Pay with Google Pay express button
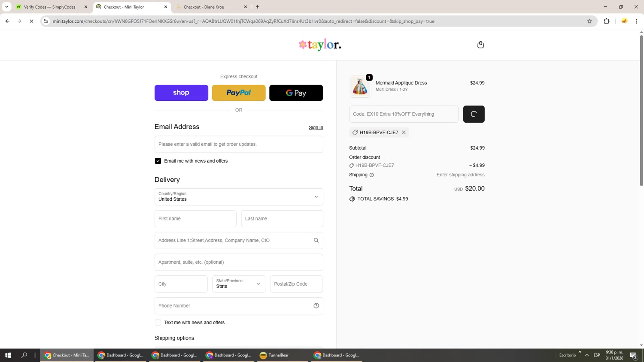 [296, 93]
